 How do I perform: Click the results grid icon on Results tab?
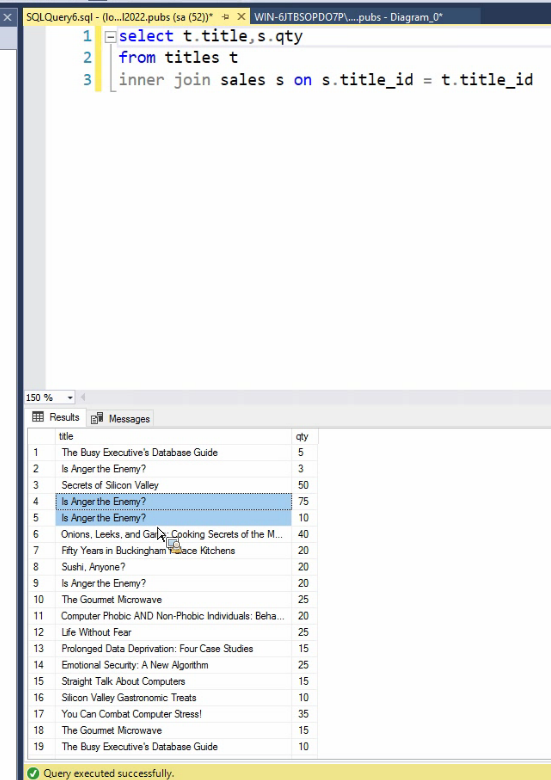pos(38,417)
